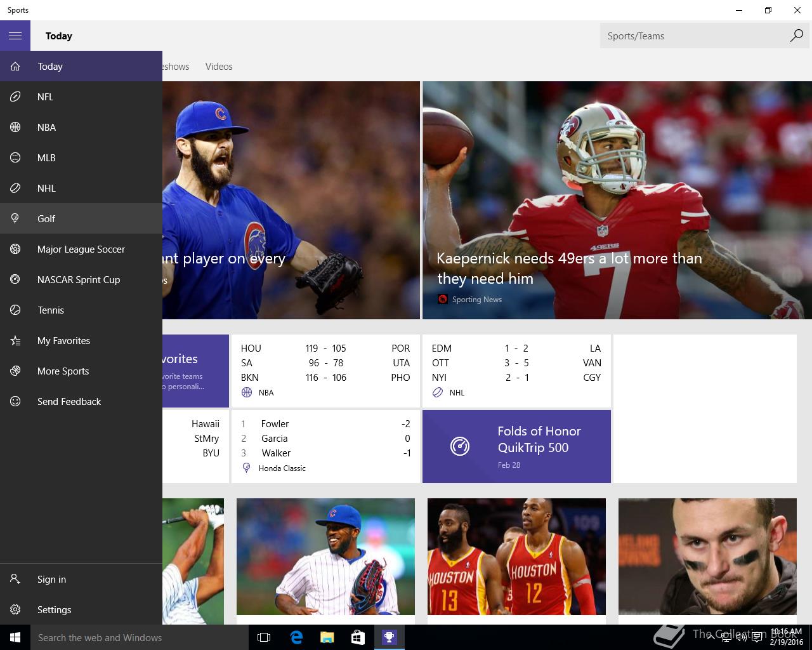
Task: Collapse the hamburger navigation menu
Action: click(x=15, y=36)
